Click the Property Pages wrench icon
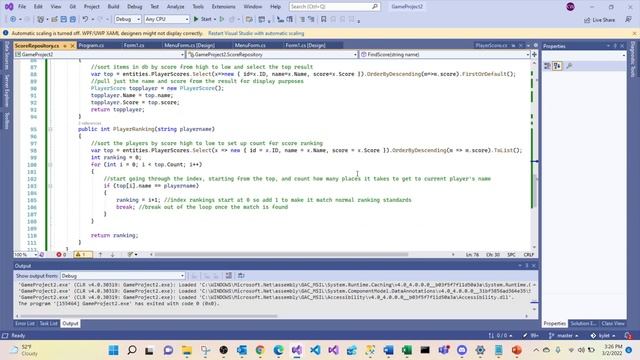The image size is (640, 360). click(x=569, y=66)
